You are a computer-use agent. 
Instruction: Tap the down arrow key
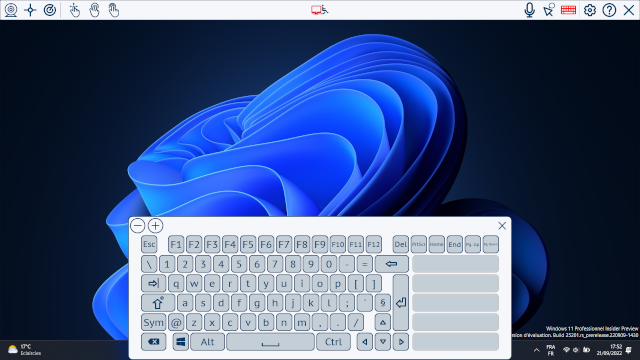382,342
